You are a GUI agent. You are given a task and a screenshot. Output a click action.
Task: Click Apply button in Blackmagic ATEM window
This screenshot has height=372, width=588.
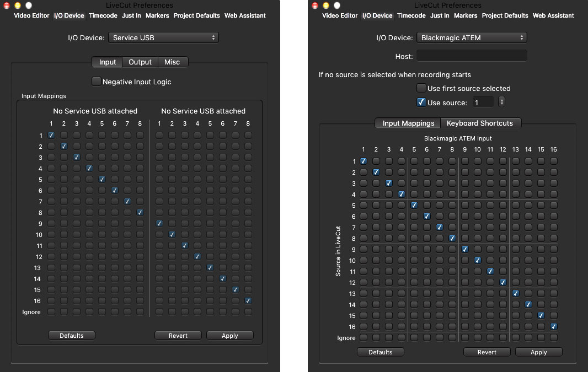point(538,352)
